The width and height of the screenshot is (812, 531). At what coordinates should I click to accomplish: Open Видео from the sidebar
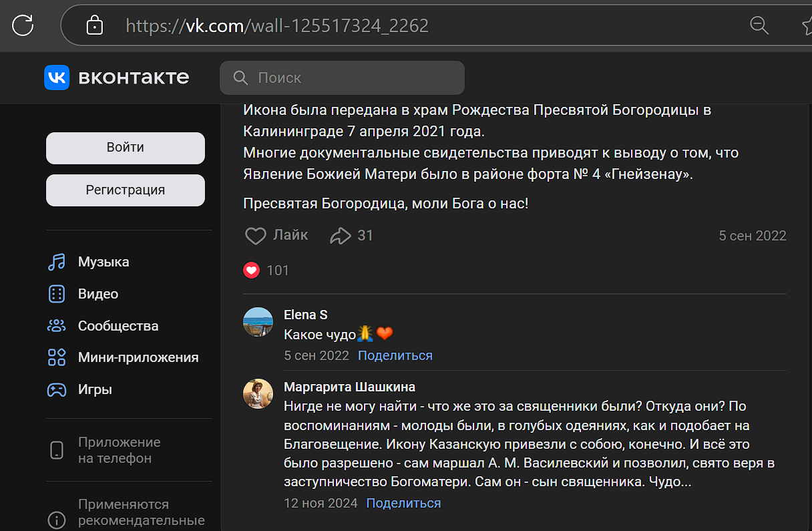coord(97,294)
